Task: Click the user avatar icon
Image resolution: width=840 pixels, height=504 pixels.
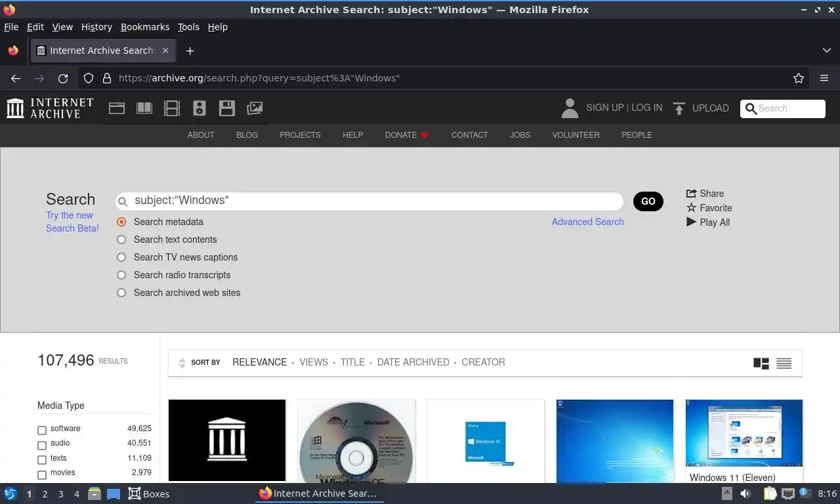Action: coord(570,108)
